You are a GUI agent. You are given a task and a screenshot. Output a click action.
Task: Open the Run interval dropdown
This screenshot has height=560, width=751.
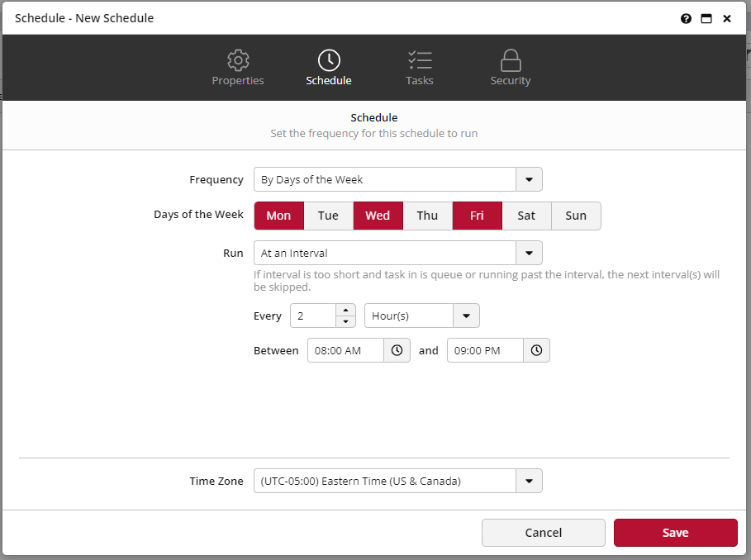pos(530,253)
